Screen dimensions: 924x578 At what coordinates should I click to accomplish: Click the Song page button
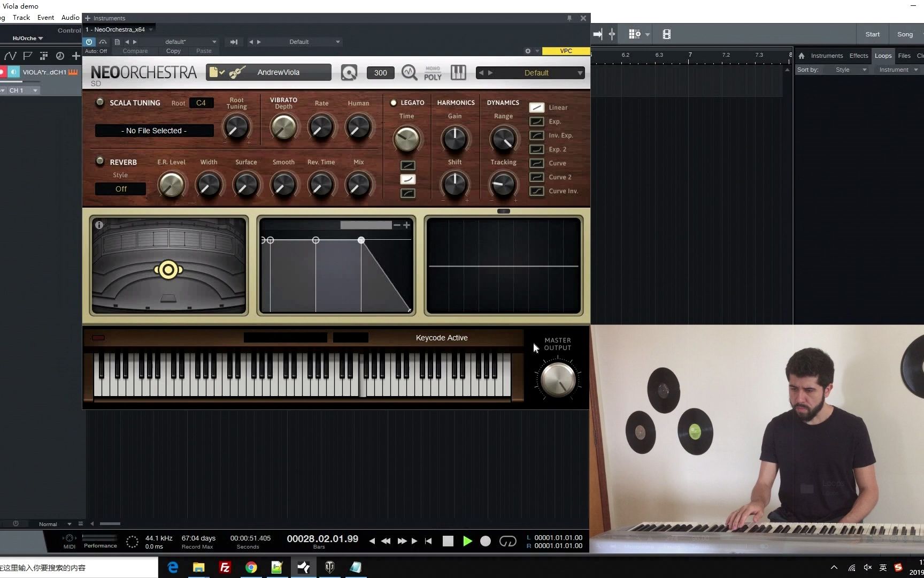(x=905, y=34)
